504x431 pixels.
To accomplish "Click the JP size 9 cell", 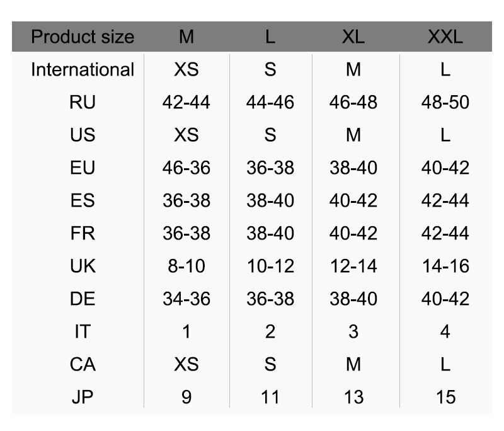I will point(186,397).
